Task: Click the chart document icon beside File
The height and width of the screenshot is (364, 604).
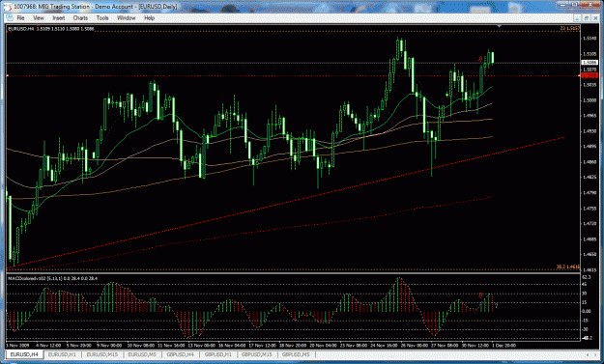Action: coord(10,17)
